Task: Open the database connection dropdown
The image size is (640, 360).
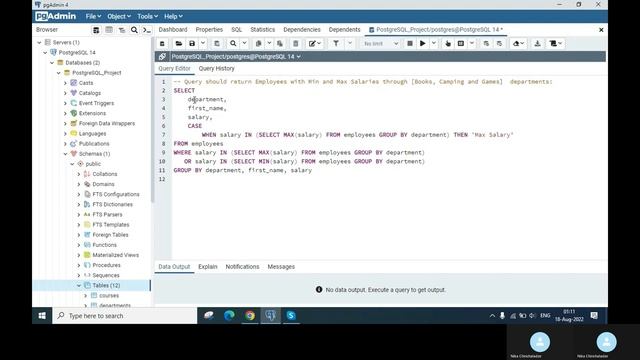Action: (x=236, y=56)
